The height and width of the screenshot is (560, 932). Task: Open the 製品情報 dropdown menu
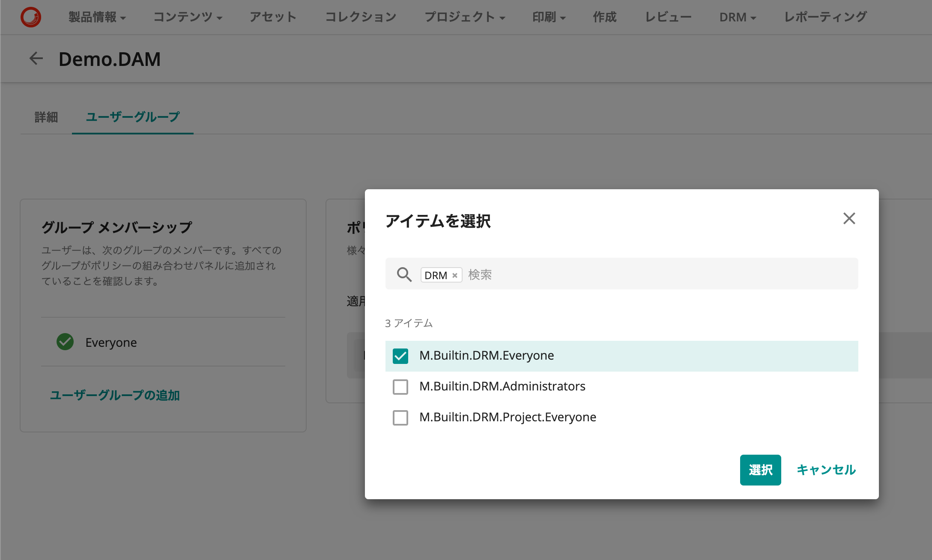pos(97,17)
